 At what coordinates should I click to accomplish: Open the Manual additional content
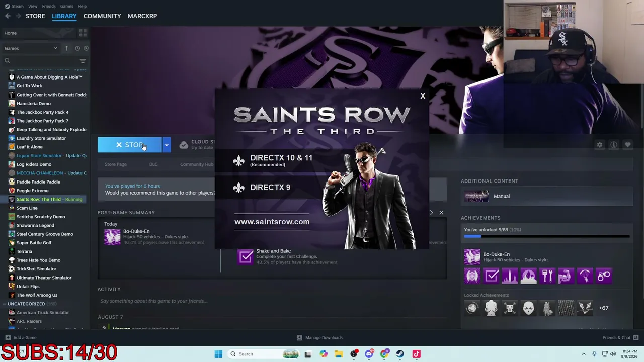click(x=547, y=196)
